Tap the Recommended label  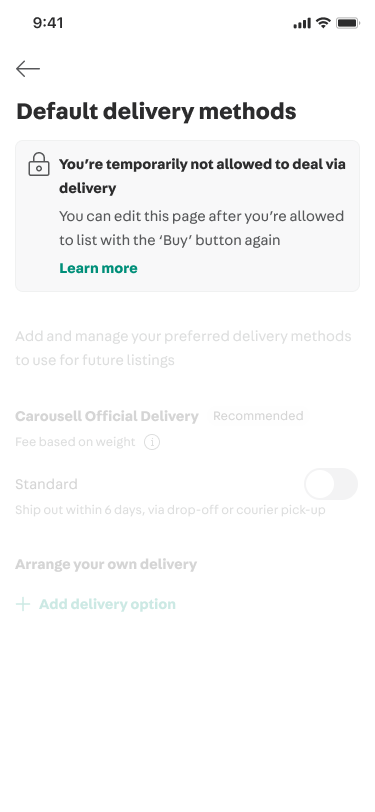point(258,416)
